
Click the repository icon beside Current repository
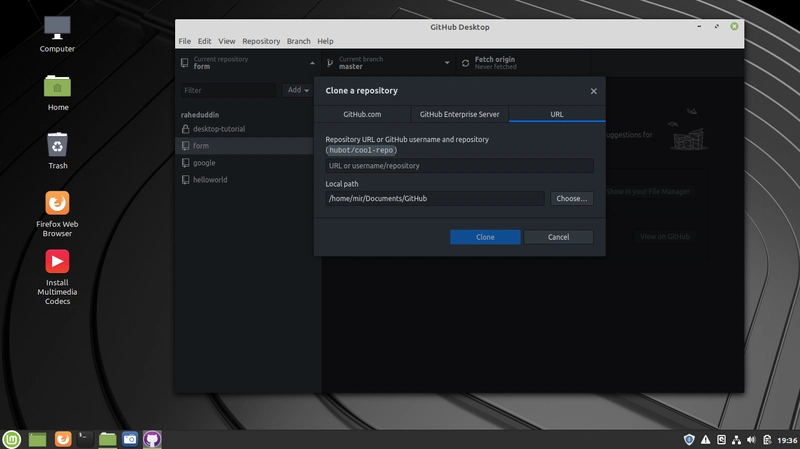pyautogui.click(x=184, y=63)
